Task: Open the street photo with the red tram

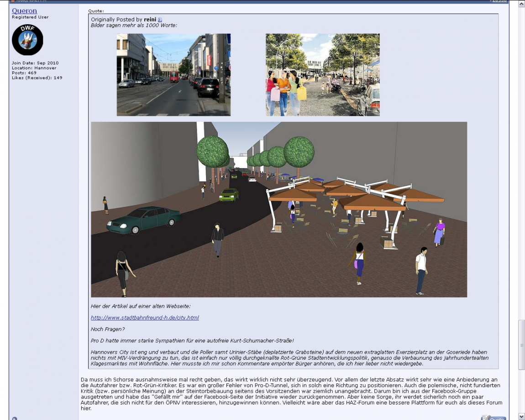Action: [173, 75]
